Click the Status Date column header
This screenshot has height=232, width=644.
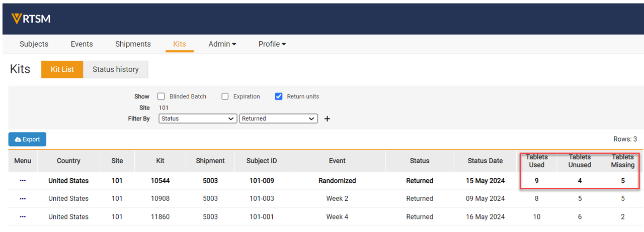pos(485,161)
